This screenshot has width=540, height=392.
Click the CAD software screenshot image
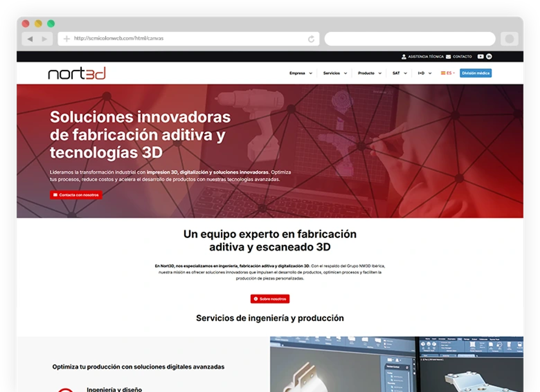point(396,364)
